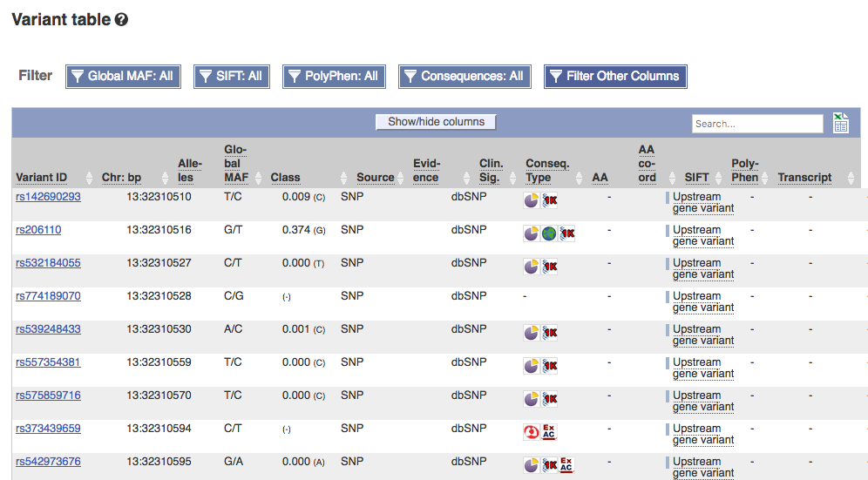
Task: Open Filter Other Columns menu
Action: pos(615,77)
